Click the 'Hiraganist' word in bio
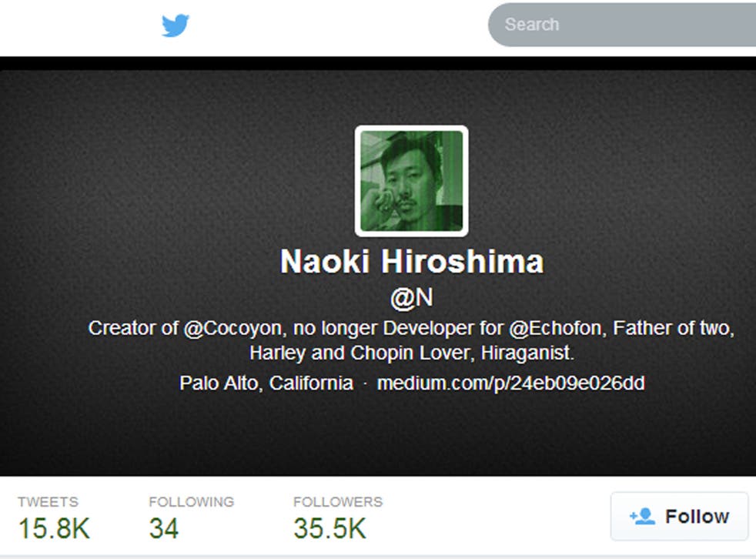756x559 pixels. click(x=526, y=353)
